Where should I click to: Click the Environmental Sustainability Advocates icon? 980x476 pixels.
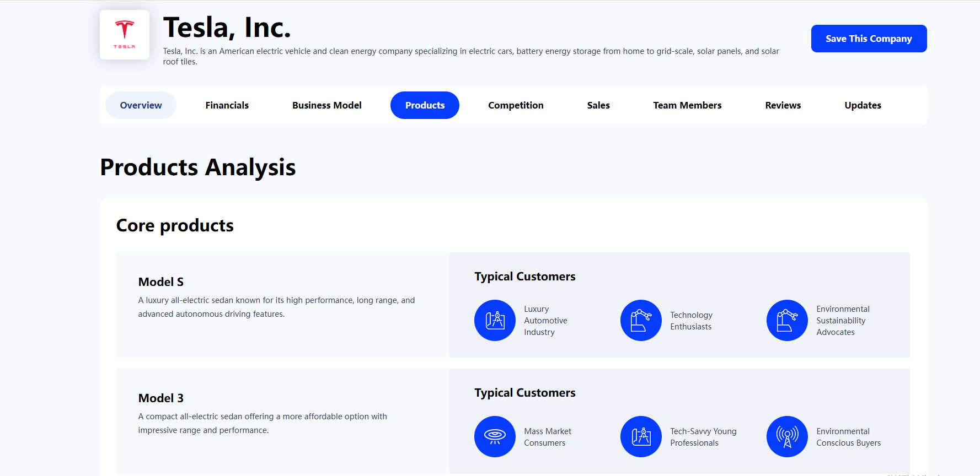pyautogui.click(x=787, y=320)
